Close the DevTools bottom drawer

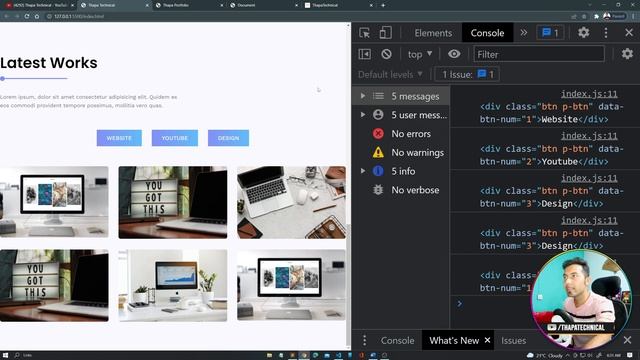(x=627, y=340)
